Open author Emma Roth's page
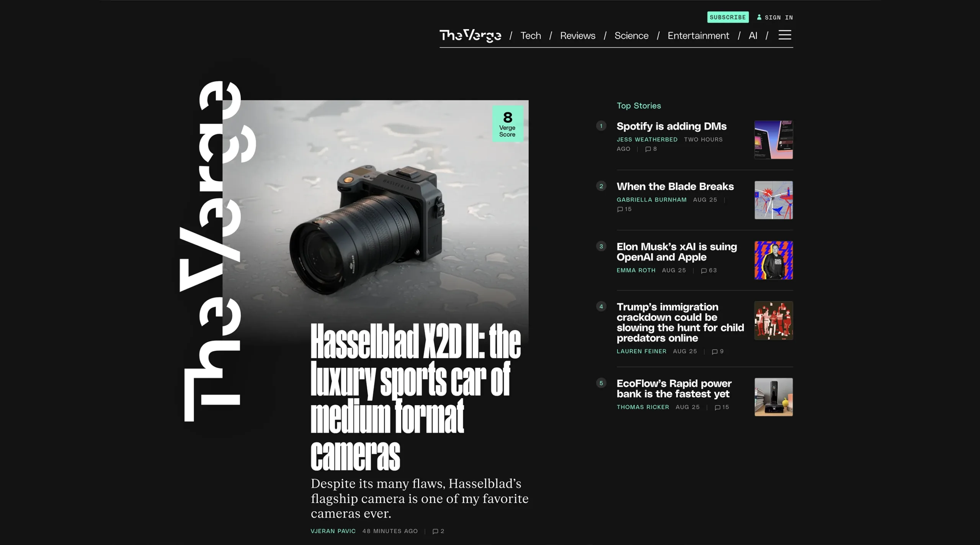980x545 pixels. coord(636,270)
